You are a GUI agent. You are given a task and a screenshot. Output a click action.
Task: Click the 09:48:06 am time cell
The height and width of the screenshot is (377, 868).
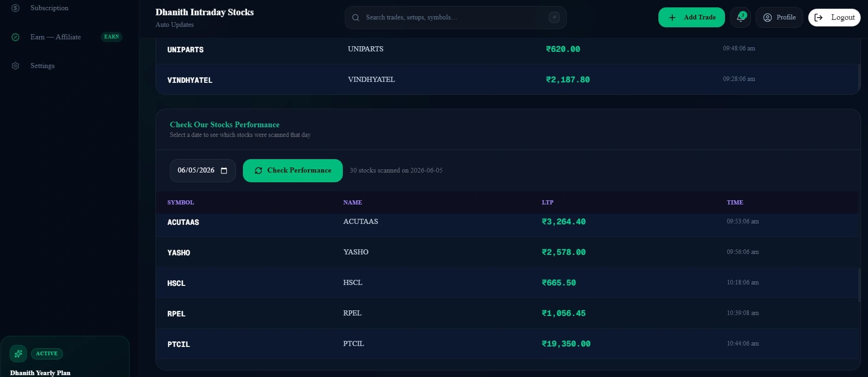[739, 49]
